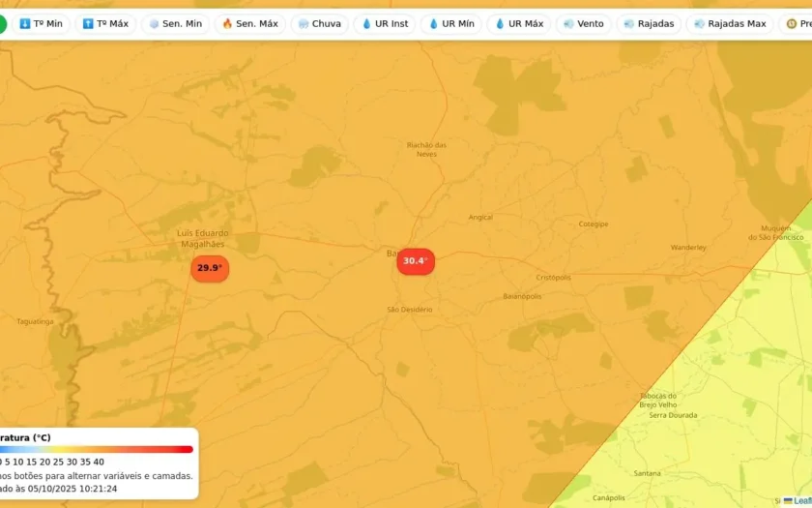Select the Tº Min down-arrow icon
The image size is (812, 508).
(25, 24)
